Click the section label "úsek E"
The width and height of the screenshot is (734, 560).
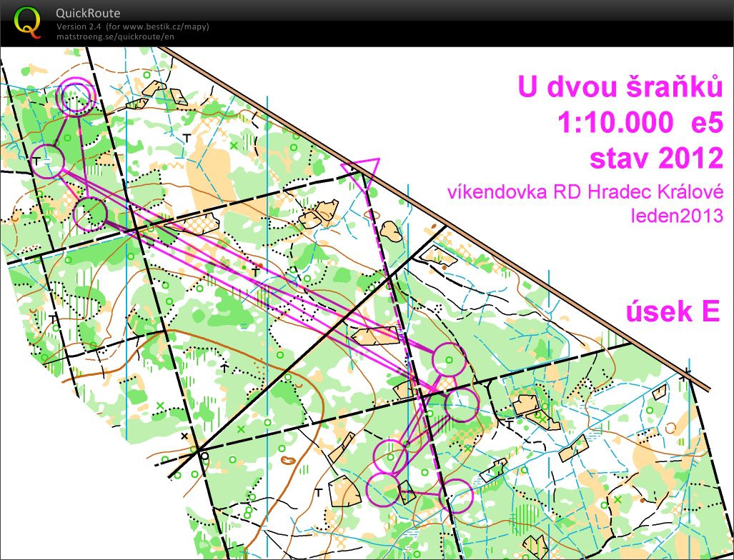[673, 311]
